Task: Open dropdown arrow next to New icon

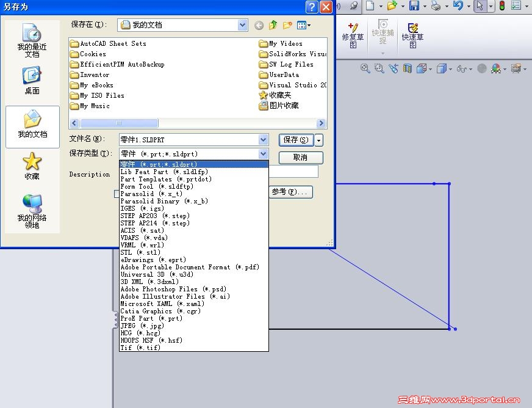Action: point(381,6)
